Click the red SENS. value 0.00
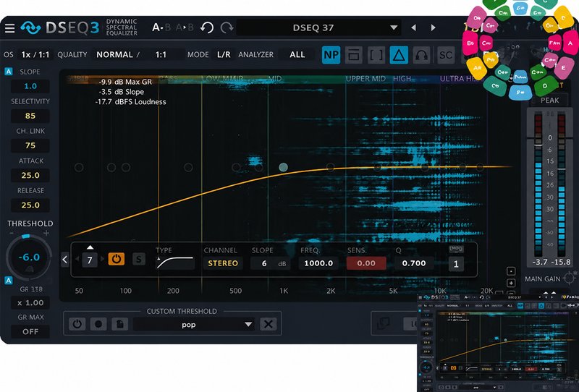 pos(366,263)
